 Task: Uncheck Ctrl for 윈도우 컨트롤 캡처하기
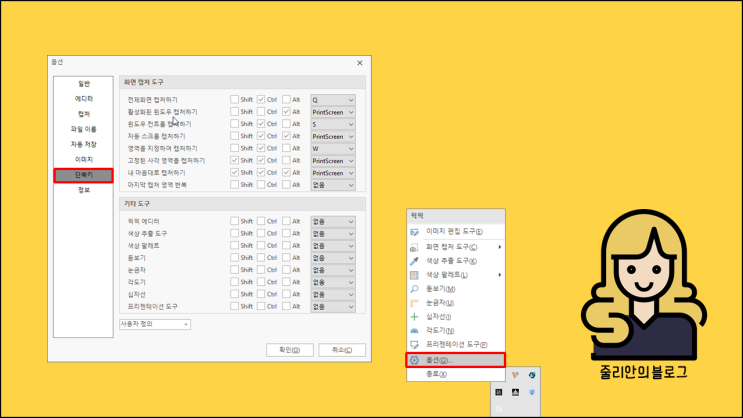point(261,124)
